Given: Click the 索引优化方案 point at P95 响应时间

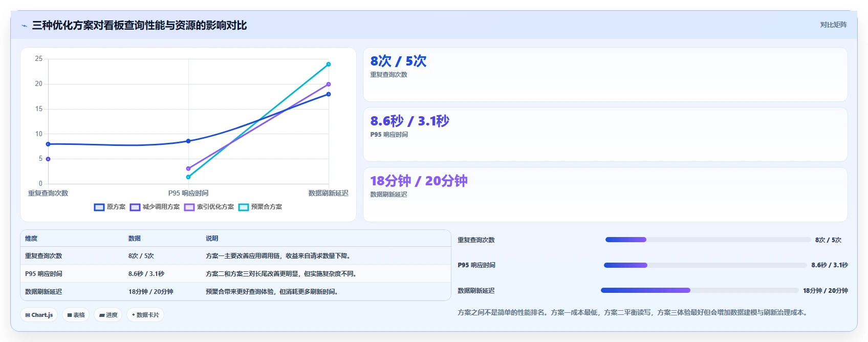Looking at the screenshot, I should [x=188, y=168].
